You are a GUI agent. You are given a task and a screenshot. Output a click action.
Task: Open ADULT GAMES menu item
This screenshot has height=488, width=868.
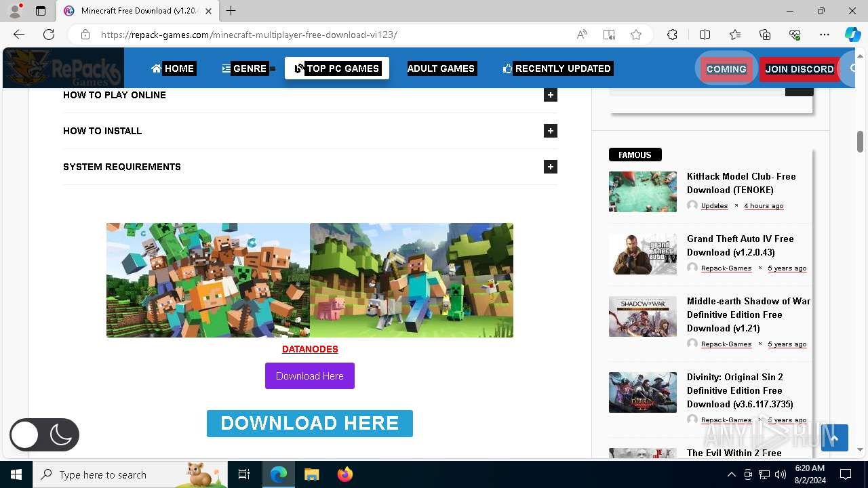[x=441, y=68]
